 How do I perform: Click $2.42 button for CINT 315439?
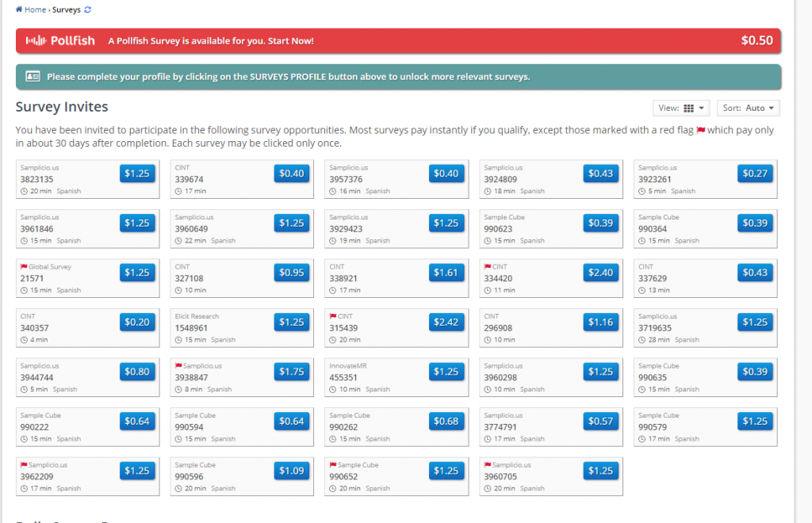pyautogui.click(x=446, y=323)
